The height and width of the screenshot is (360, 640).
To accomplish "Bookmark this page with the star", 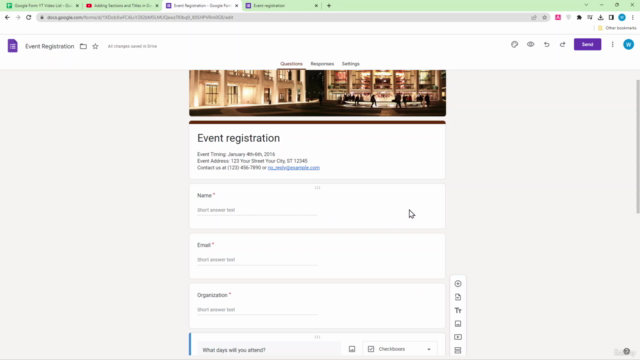I will [x=544, y=18].
